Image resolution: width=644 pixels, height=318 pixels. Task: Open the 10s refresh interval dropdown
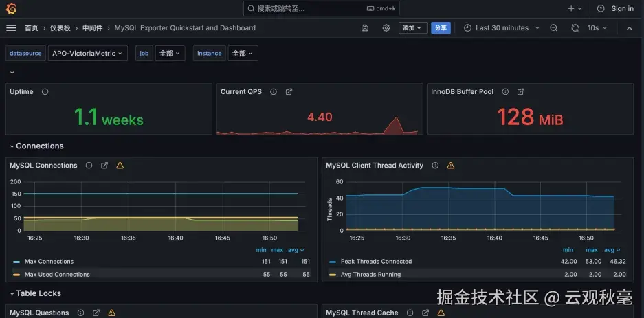pos(597,28)
